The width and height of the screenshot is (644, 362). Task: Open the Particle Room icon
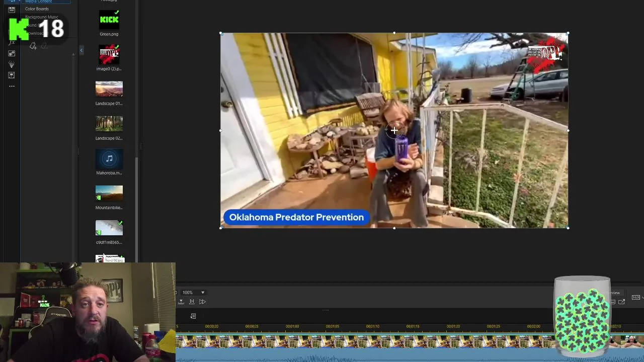click(x=12, y=64)
